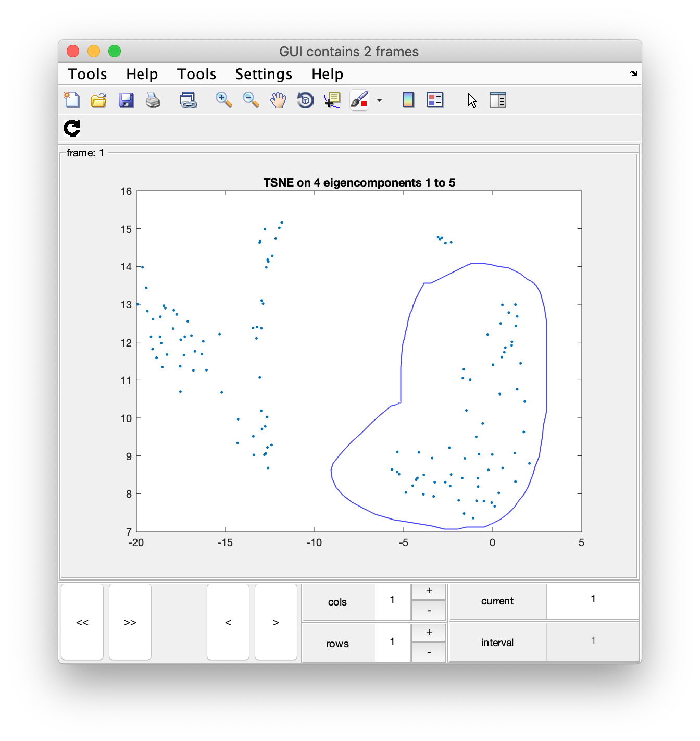Decrease rows with the minus button
Image resolution: width=700 pixels, height=741 pixels.
tap(429, 652)
